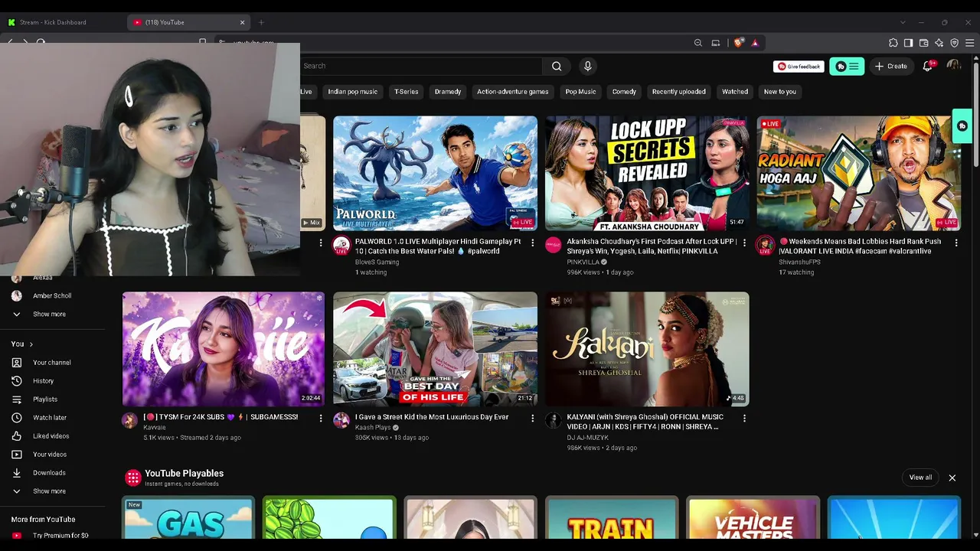This screenshot has height=551, width=980.
Task: Open the Train playable game card
Action: coord(612,517)
